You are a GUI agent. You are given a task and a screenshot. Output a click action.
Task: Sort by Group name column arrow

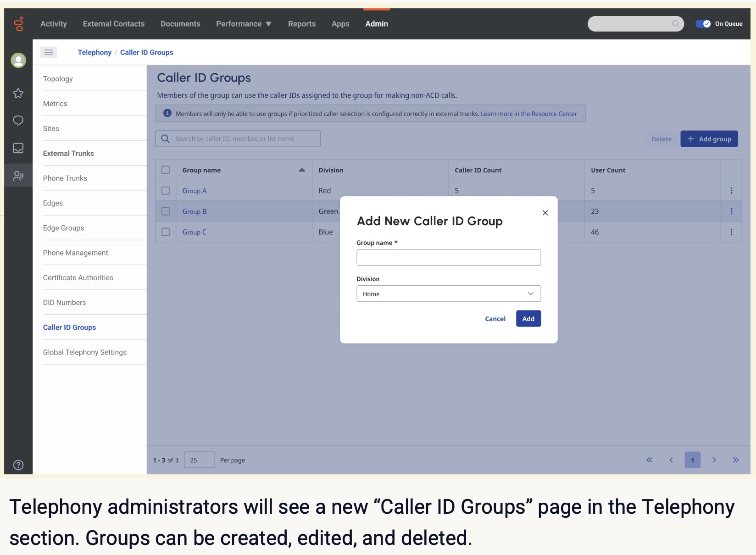coord(302,170)
